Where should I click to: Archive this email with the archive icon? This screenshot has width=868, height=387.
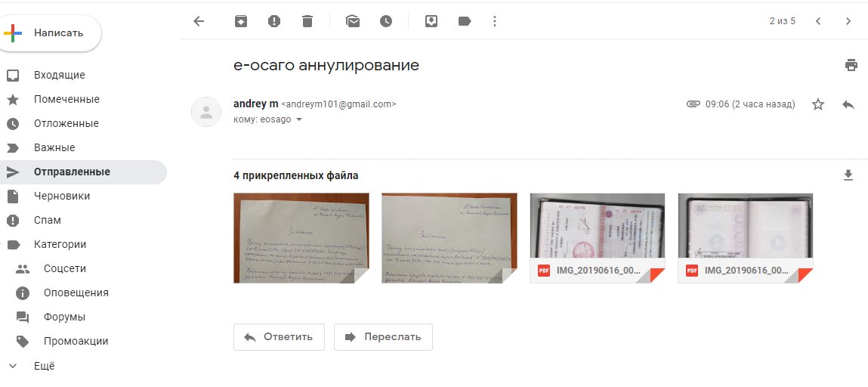pos(241,21)
